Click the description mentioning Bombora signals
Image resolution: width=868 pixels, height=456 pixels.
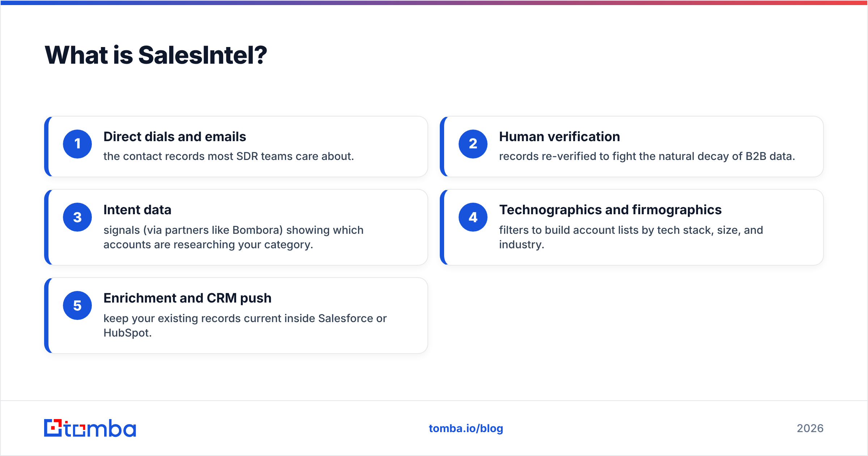[233, 237]
